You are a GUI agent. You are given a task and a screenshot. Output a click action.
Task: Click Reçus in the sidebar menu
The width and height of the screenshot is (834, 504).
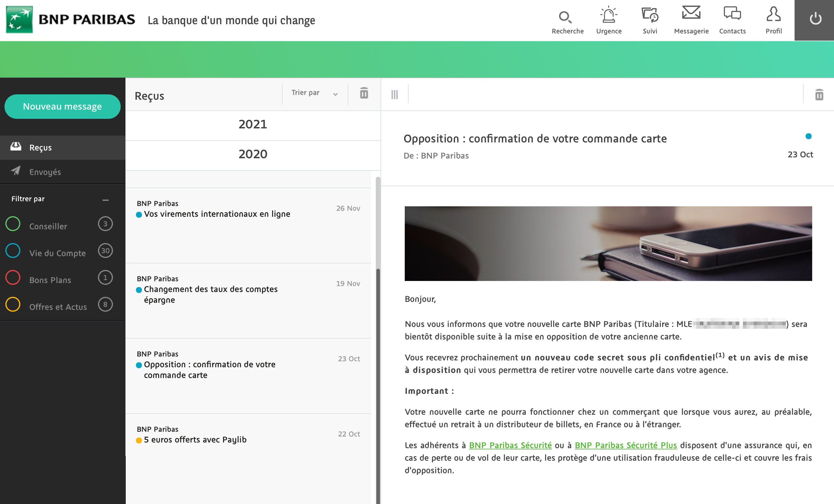41,146
